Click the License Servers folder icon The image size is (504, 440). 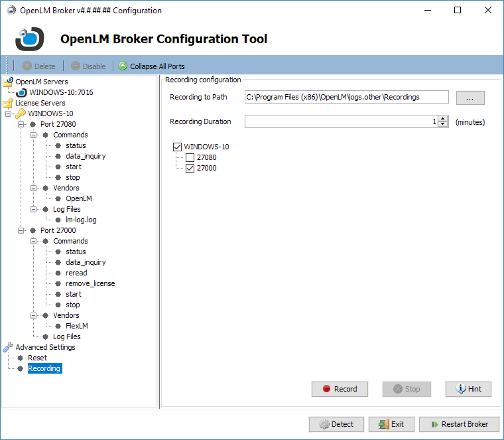click(8, 103)
